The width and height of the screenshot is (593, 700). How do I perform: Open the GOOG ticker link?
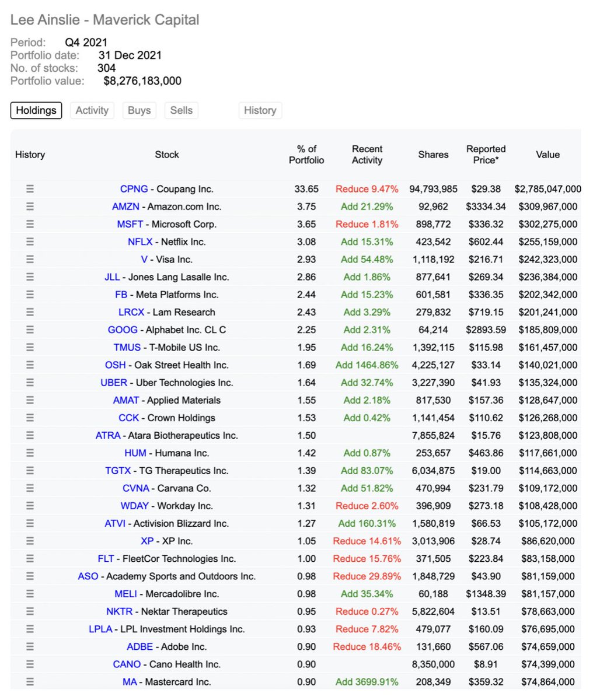pyautogui.click(x=123, y=330)
